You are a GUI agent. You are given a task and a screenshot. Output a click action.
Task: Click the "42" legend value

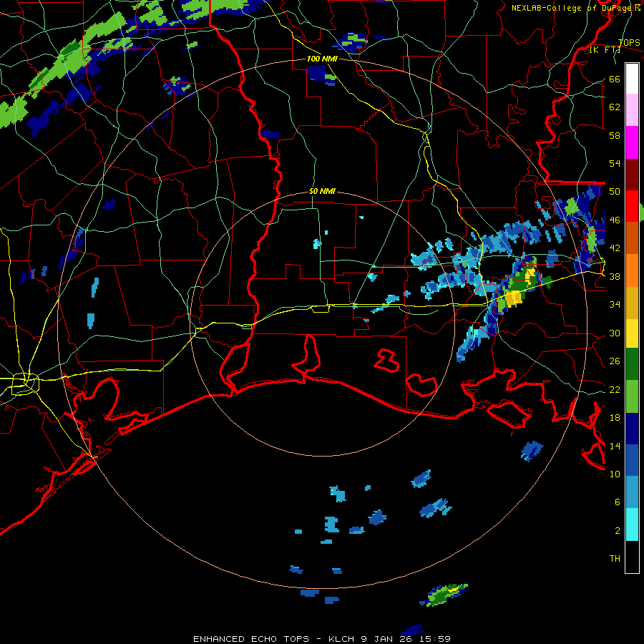[615, 248]
